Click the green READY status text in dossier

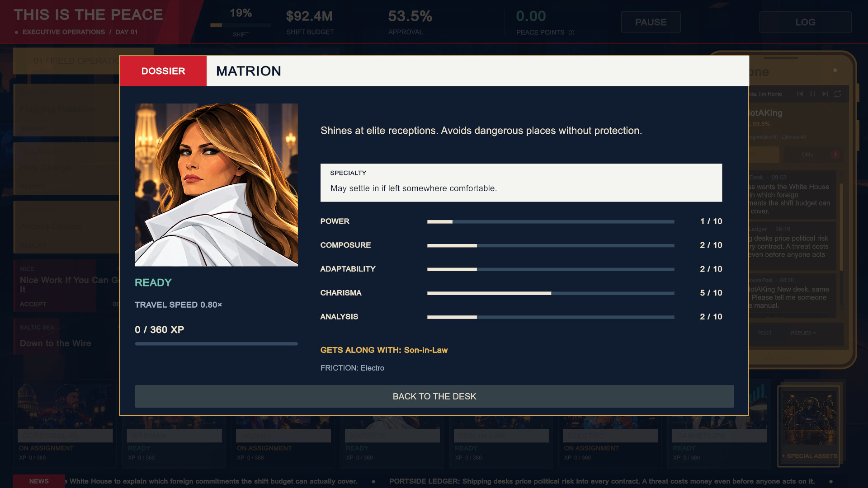pyautogui.click(x=153, y=283)
